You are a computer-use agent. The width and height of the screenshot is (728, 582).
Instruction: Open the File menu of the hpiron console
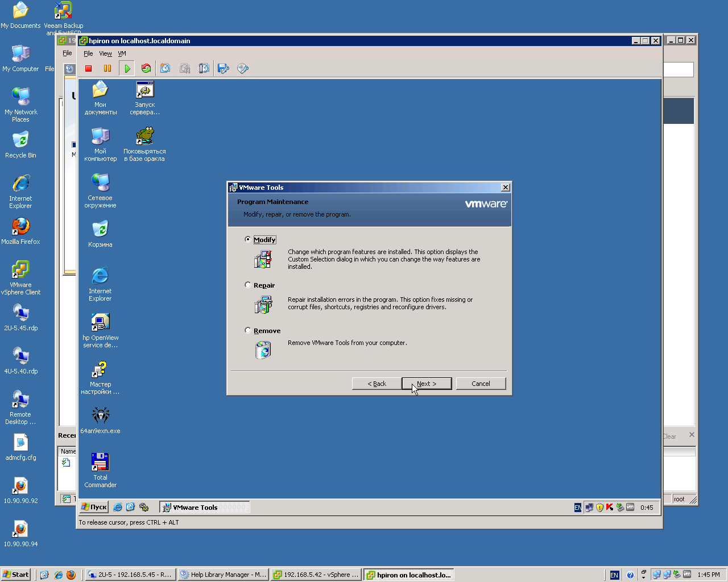pos(88,53)
